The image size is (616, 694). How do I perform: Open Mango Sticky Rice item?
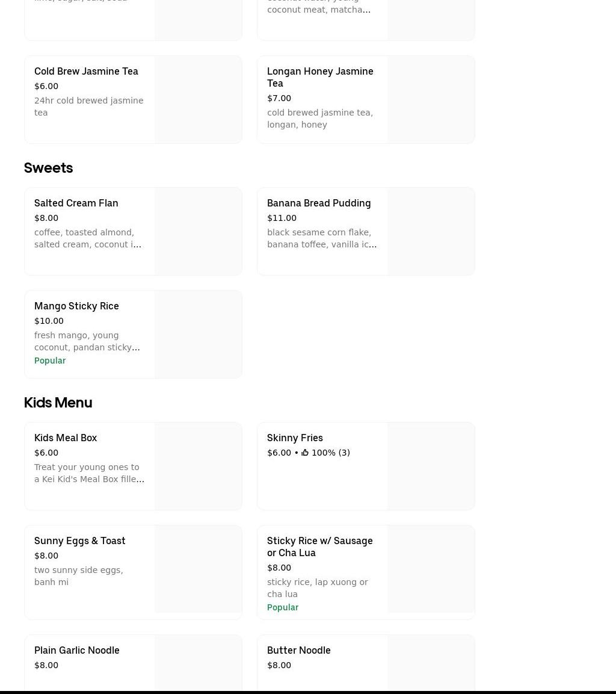coord(76,306)
